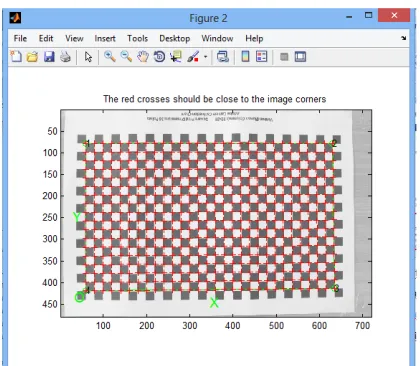This screenshot has width=420, height=366.
Task: Click the y-axis tick label 450
Action: [x=50, y=304]
